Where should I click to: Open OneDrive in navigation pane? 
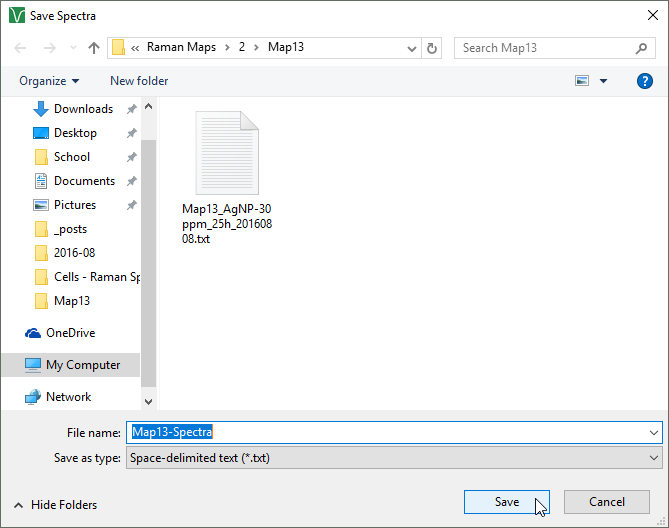click(x=70, y=333)
